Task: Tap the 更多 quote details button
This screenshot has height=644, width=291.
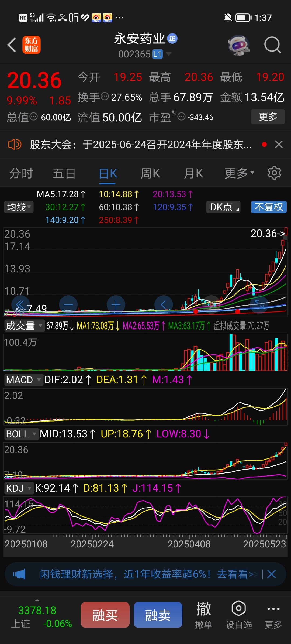Action: tap(268, 117)
